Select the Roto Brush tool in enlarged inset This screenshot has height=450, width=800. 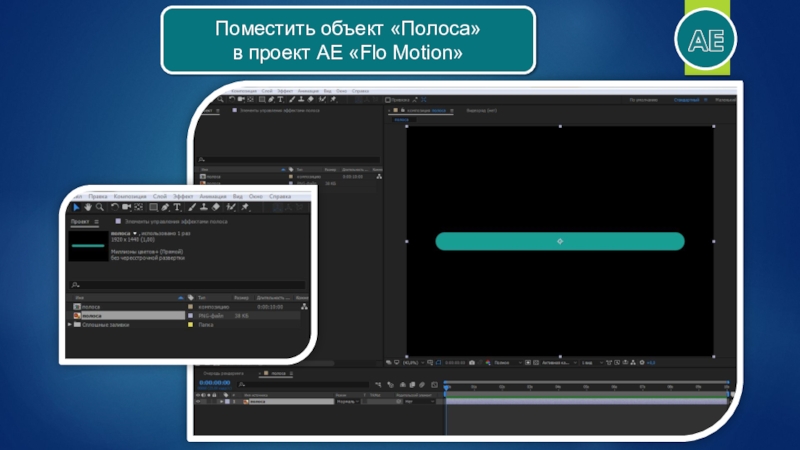click(x=231, y=207)
